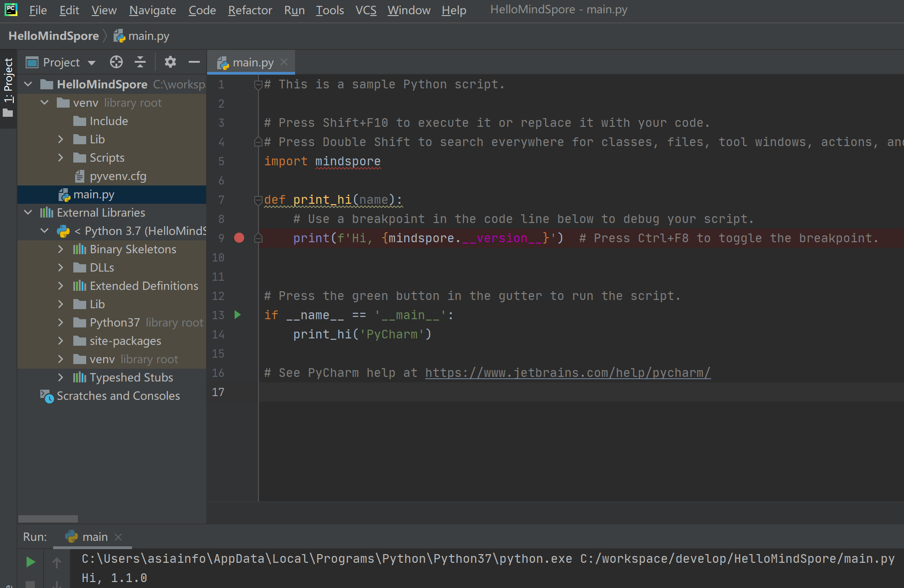Screen dimensions: 904x588
Task: Click the green run gutter arrow on line 13
Action: pyautogui.click(x=237, y=315)
